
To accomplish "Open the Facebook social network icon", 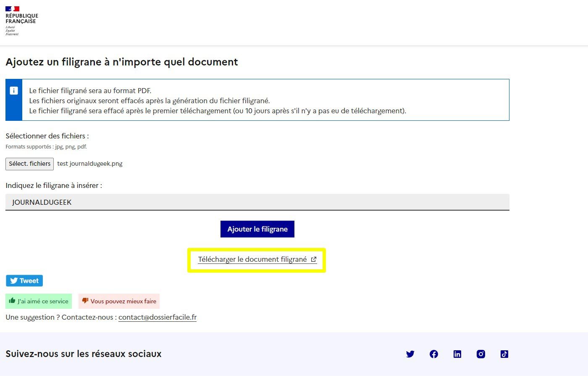I will [434, 354].
